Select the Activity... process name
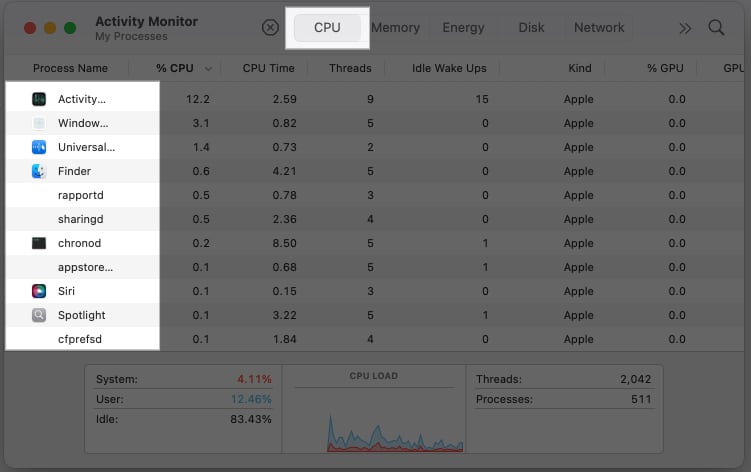This screenshot has height=472, width=751. (x=82, y=99)
